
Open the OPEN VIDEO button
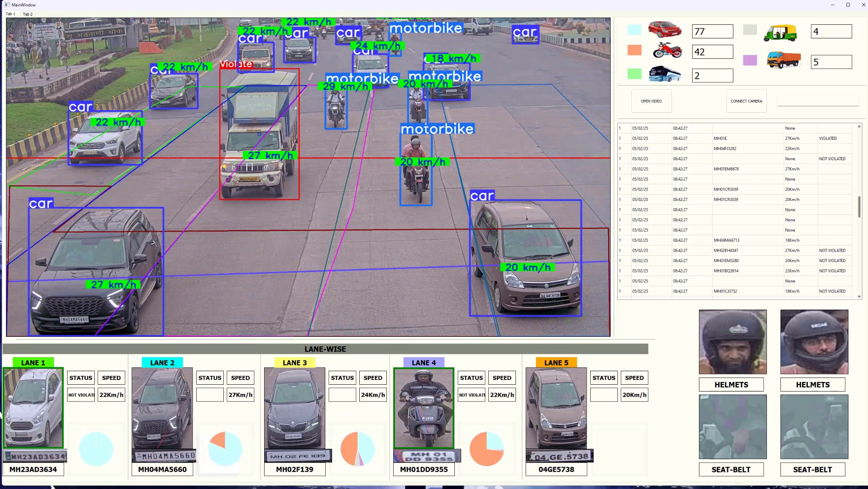coord(651,101)
